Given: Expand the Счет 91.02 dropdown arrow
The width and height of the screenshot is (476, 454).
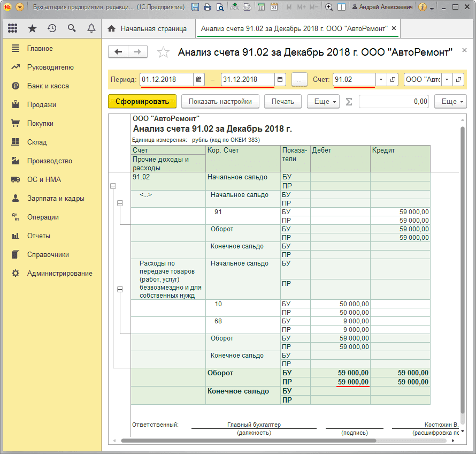Looking at the screenshot, I should pyautogui.click(x=381, y=80).
